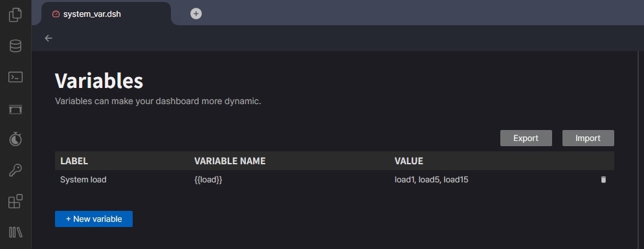Image resolution: width=644 pixels, height=249 pixels.
Task: Open the timer icon in sidebar
Action: [x=15, y=139]
